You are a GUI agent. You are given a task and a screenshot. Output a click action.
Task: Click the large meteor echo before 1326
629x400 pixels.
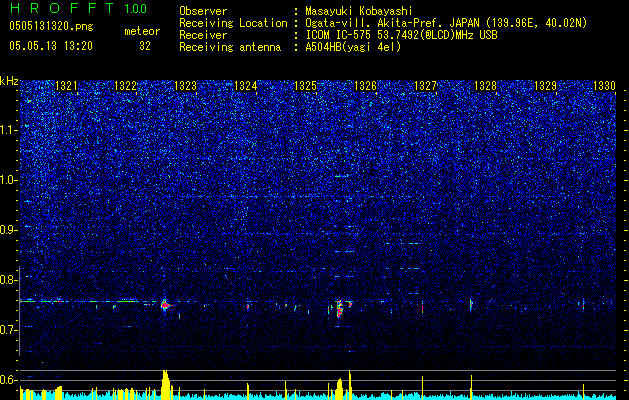click(340, 308)
